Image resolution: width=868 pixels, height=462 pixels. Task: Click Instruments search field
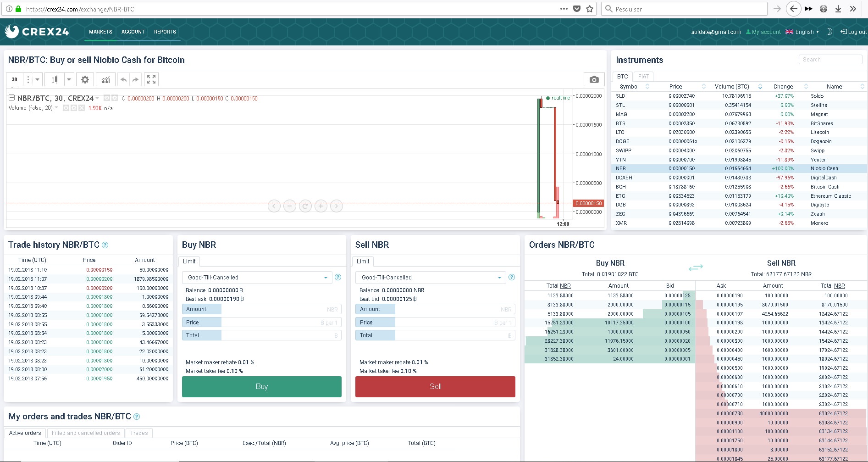(x=830, y=60)
